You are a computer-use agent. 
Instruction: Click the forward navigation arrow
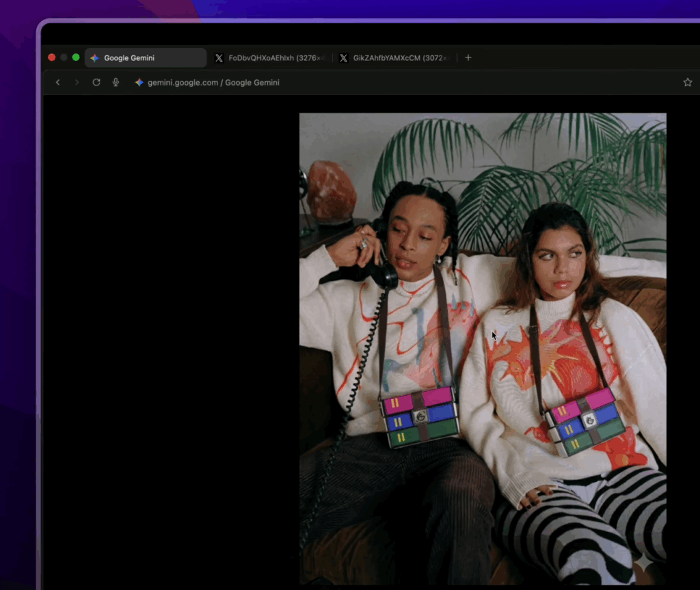tap(77, 82)
